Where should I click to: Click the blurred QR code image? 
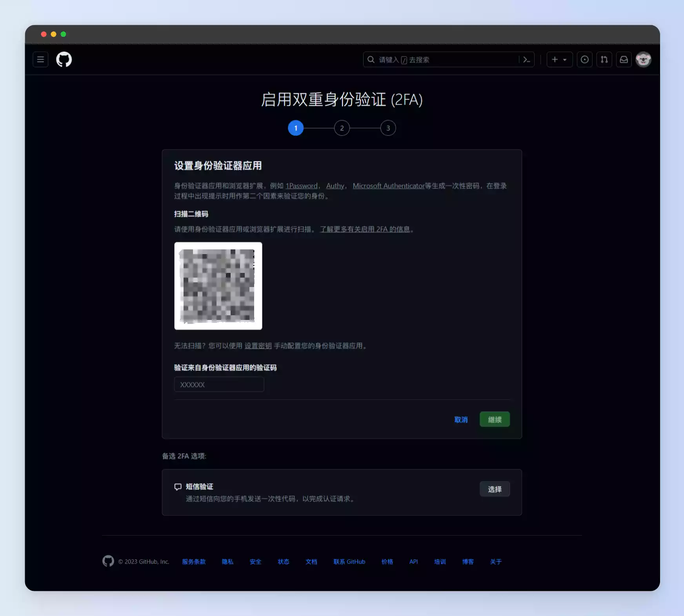(x=218, y=286)
